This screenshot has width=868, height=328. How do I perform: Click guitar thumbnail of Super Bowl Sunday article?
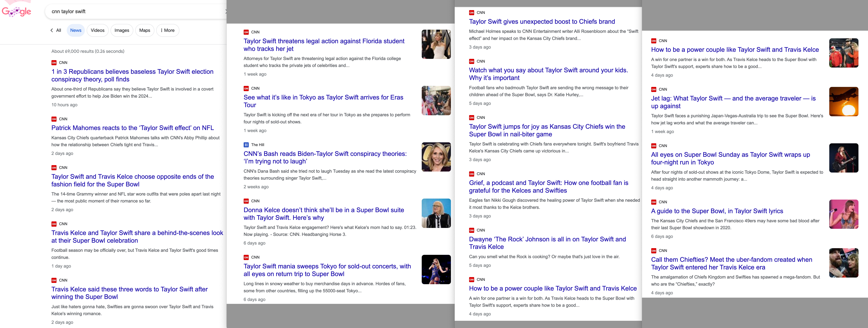click(844, 158)
